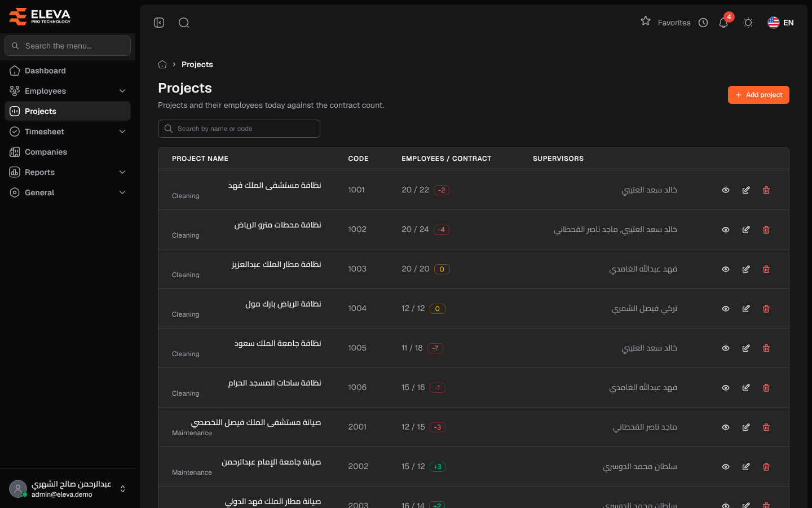Image resolution: width=812 pixels, height=508 pixels.
Task: Expand the Timesheet menu chevron
Action: pos(122,132)
